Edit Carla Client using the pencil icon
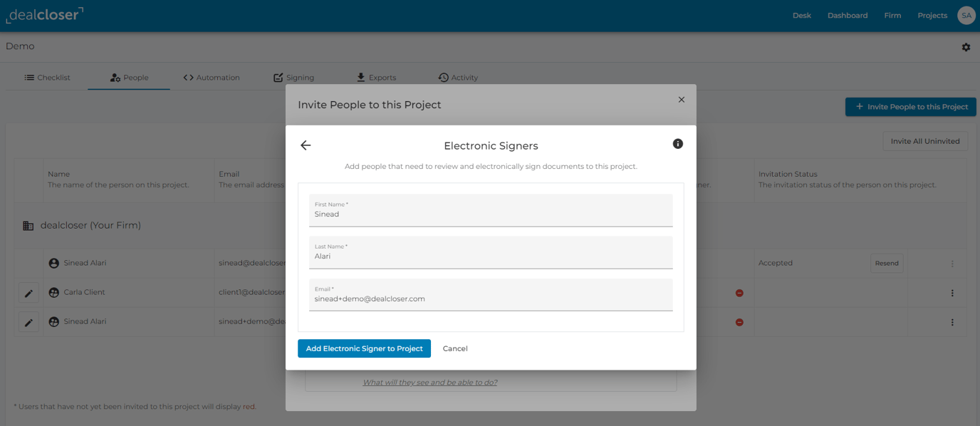This screenshot has height=426, width=980. [x=28, y=292]
